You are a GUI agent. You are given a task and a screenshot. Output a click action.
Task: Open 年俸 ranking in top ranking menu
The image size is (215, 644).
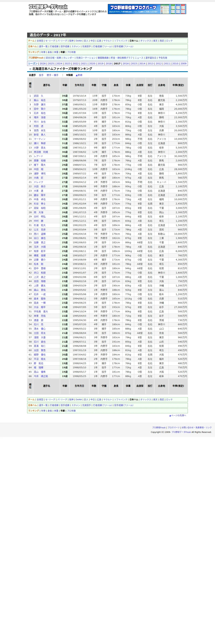point(43,52)
